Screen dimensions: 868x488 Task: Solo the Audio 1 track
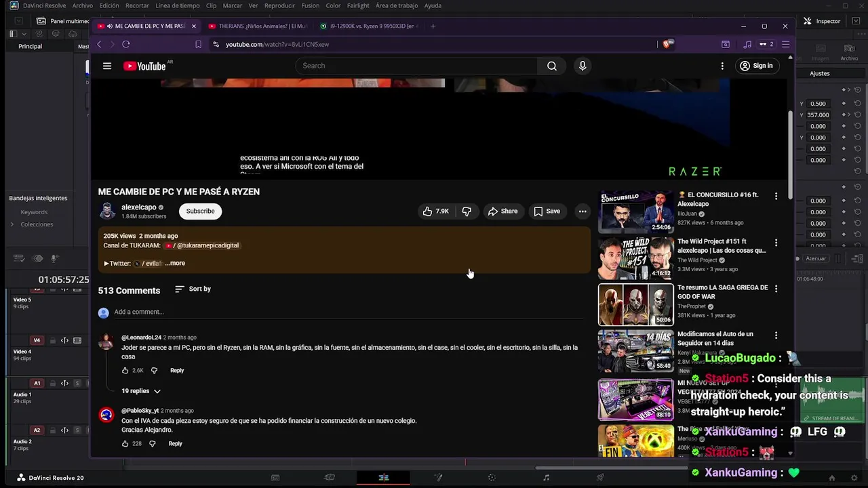(77, 384)
